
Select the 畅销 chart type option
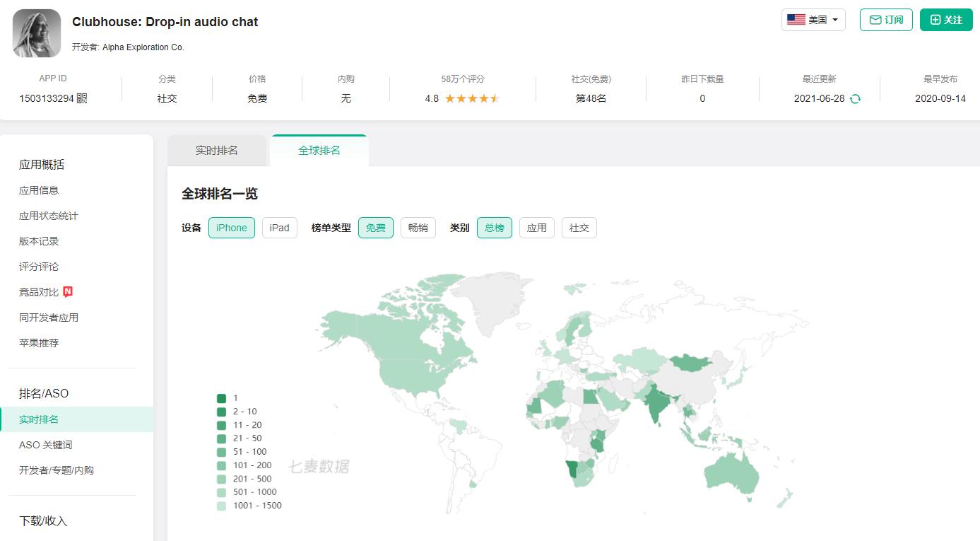coord(418,228)
